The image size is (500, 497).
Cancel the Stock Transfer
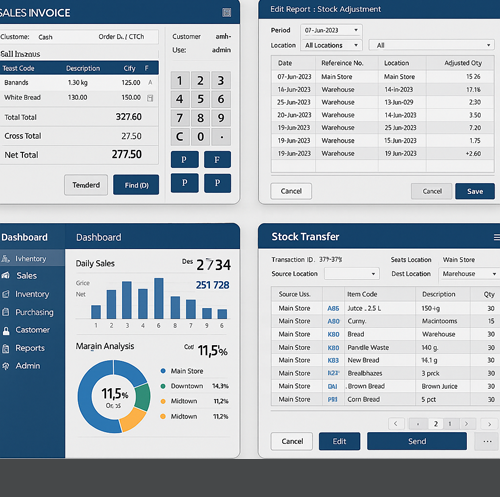pos(292,441)
